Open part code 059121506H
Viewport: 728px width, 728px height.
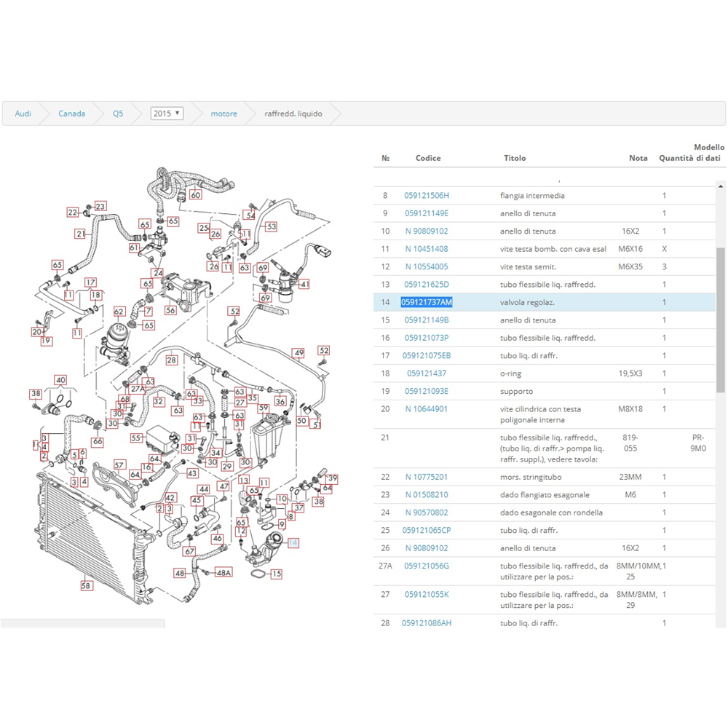tap(427, 196)
